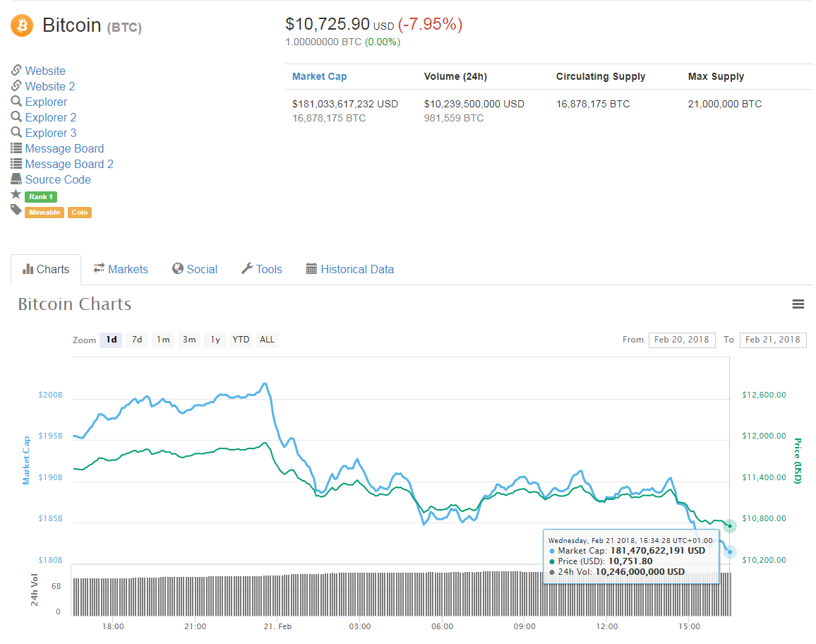816x644 pixels.
Task: Click the price $10,725.90 text
Action: [328, 24]
